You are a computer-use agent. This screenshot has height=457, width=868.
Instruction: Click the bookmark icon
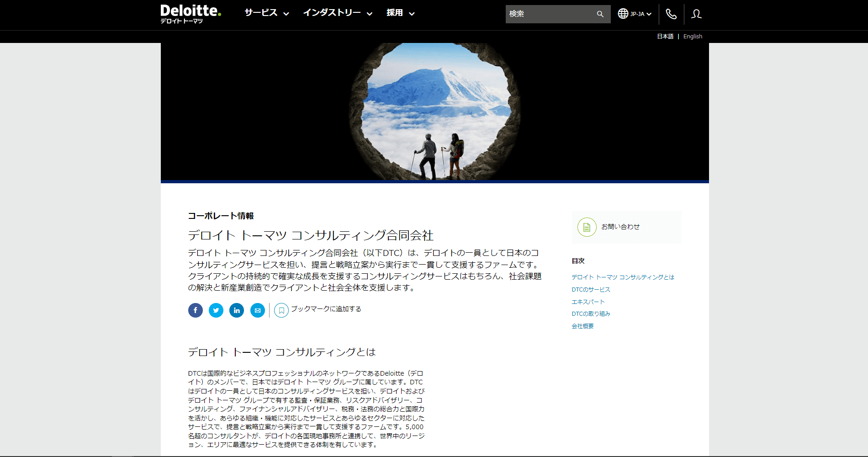pos(281,310)
